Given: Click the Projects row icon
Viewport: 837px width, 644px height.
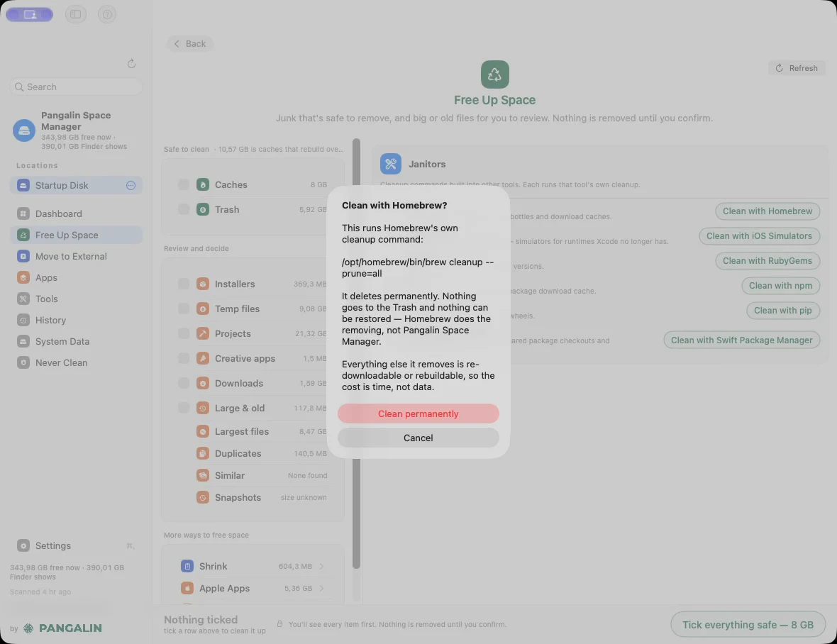Looking at the screenshot, I should (x=203, y=333).
